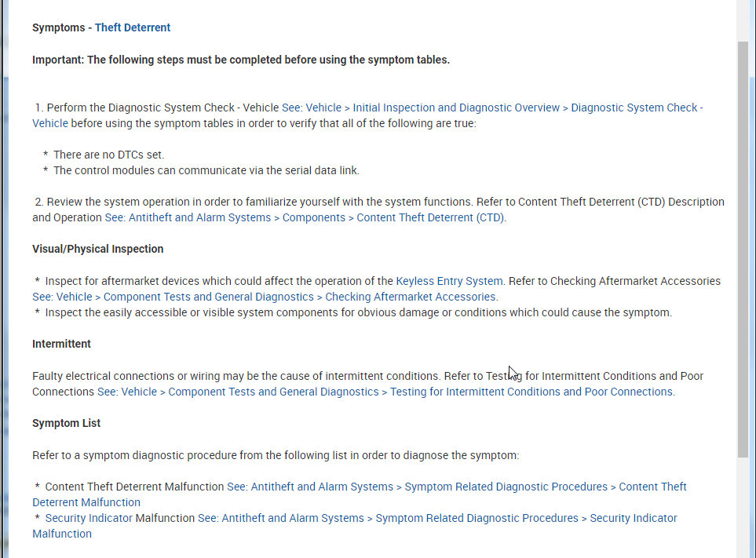This screenshot has width=756, height=558.
Task: Open the Theft Deterrent heading link
Action: [x=132, y=27]
